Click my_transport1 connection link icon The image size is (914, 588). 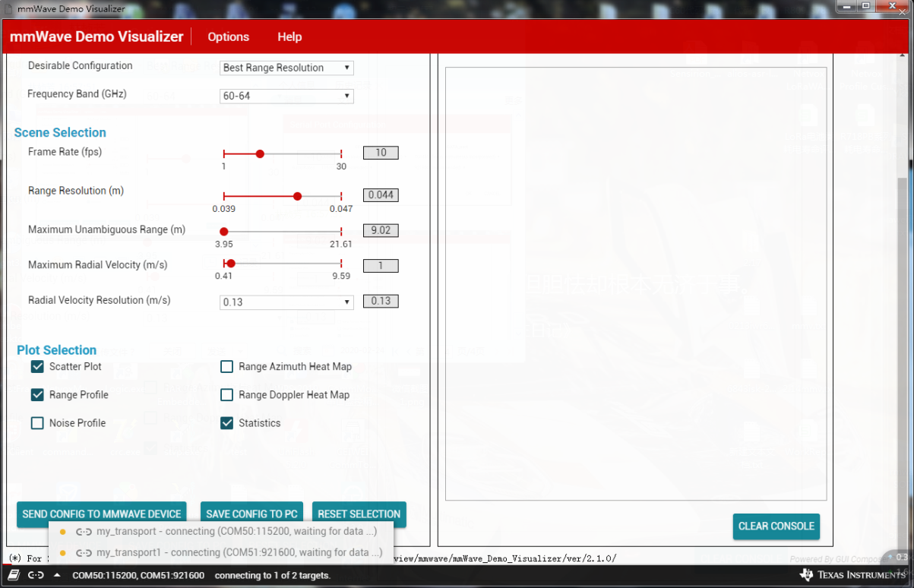84,552
